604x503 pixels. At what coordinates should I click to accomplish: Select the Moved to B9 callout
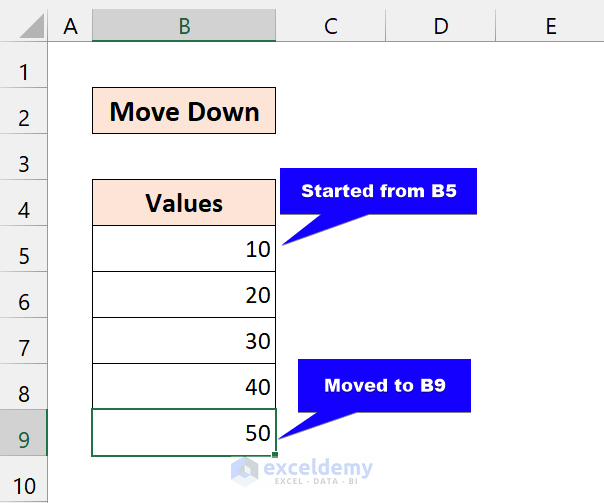pyautogui.click(x=384, y=386)
